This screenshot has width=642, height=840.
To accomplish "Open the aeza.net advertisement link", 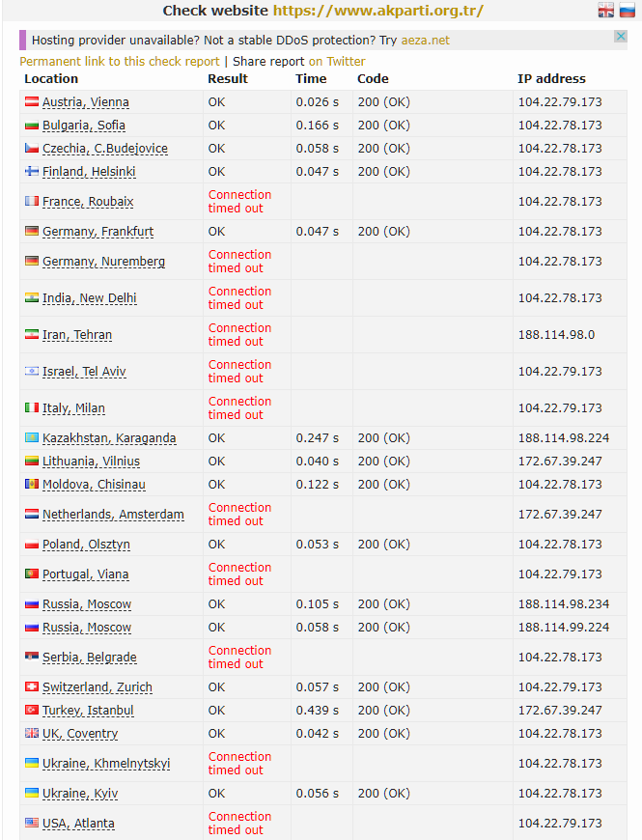I will click(425, 41).
